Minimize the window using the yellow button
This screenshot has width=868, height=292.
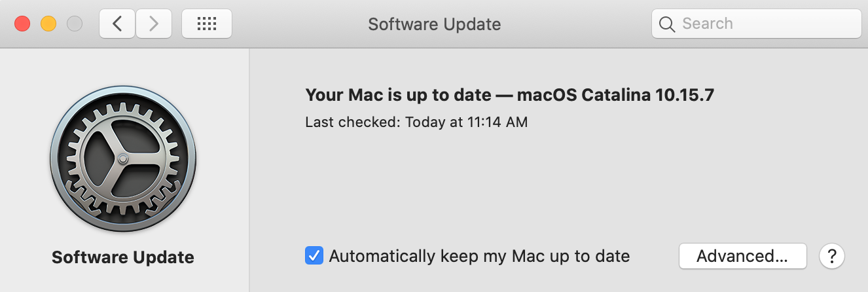point(48,24)
